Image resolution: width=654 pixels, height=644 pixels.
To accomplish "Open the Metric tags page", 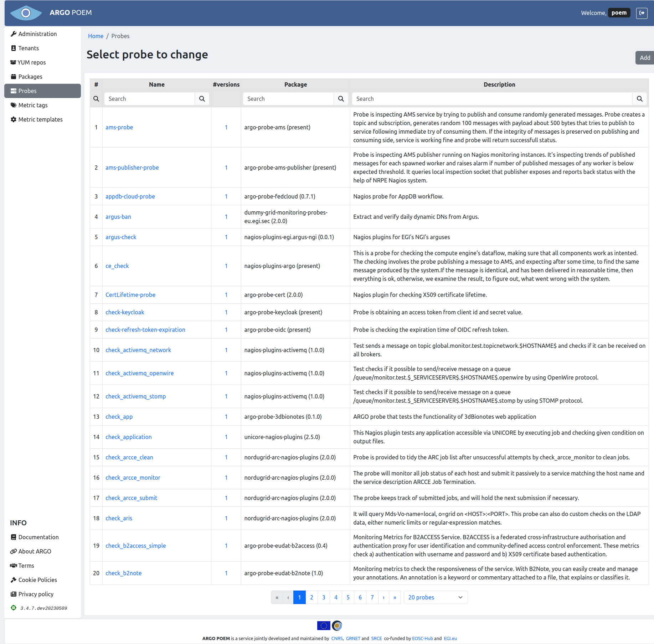I will (x=33, y=105).
